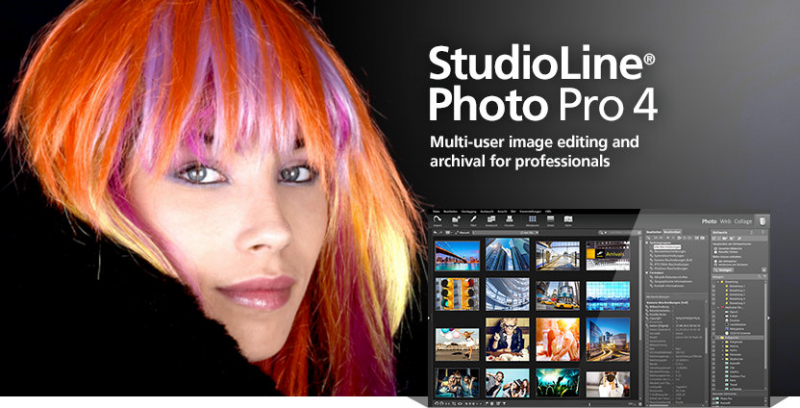Open the folder path dropdown above thumbnails
Screen dimensions: 800x408
click(537, 233)
